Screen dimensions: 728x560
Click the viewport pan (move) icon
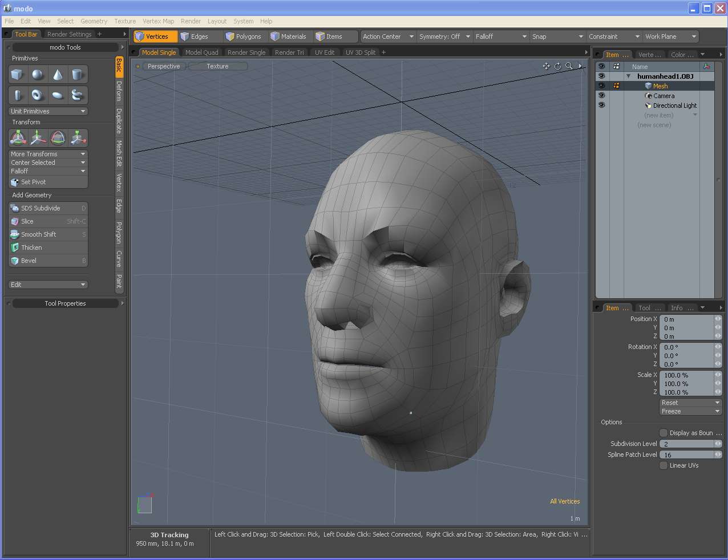click(547, 66)
